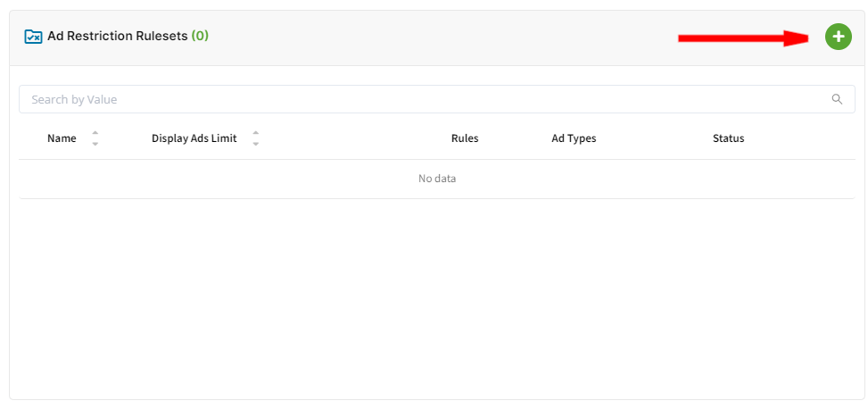Click the green (0) ruleset count
Viewport: 868px width, 409px height.
[x=200, y=37]
